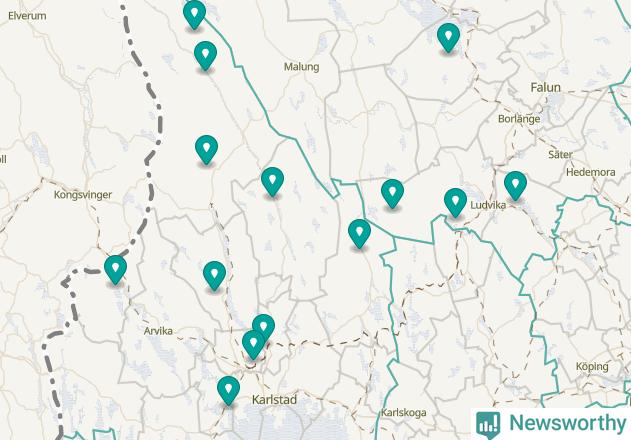This screenshot has height=440, width=631.
Task: Click the Falun city label
Action: tap(545, 87)
